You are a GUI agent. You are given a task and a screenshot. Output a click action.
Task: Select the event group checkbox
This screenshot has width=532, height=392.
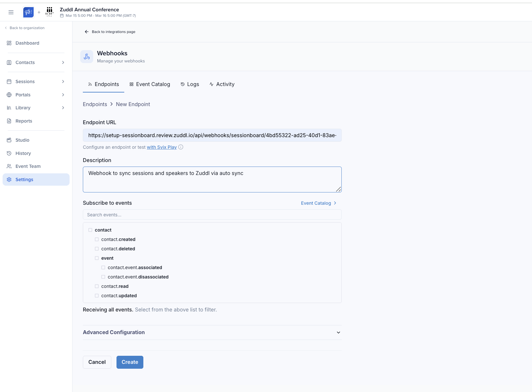point(97,258)
